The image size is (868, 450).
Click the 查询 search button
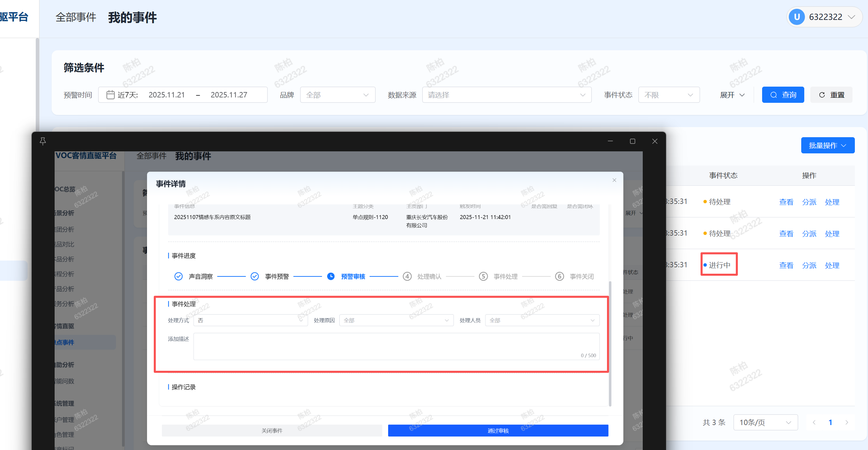point(783,95)
